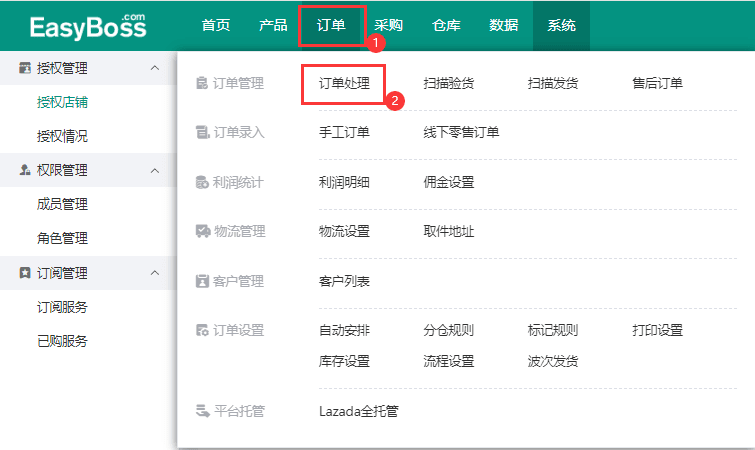755x450 pixels.
Task: Click the EasyBoss logo
Action: pyautogui.click(x=88, y=26)
